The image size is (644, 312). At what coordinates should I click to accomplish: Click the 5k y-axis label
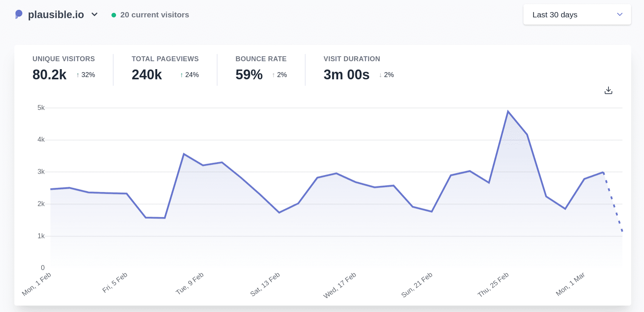tap(41, 108)
